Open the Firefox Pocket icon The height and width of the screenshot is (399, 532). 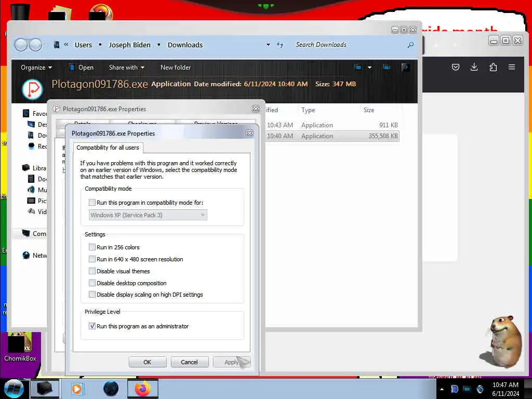point(455,67)
